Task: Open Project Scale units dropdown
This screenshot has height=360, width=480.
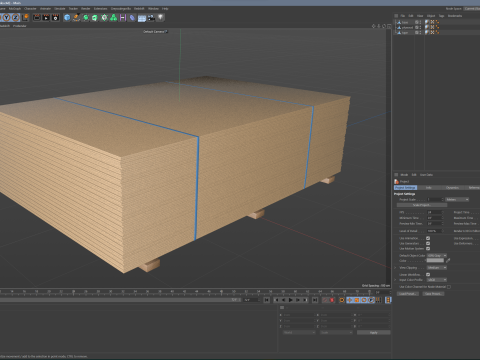Action: [x=457, y=199]
